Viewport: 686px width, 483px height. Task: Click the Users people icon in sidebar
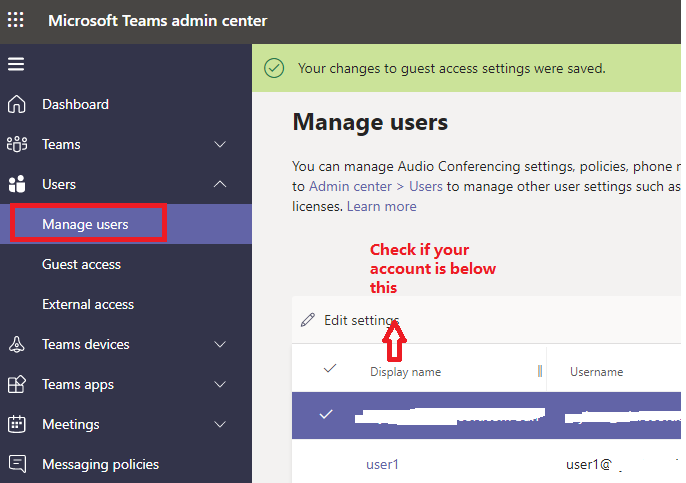(x=17, y=184)
